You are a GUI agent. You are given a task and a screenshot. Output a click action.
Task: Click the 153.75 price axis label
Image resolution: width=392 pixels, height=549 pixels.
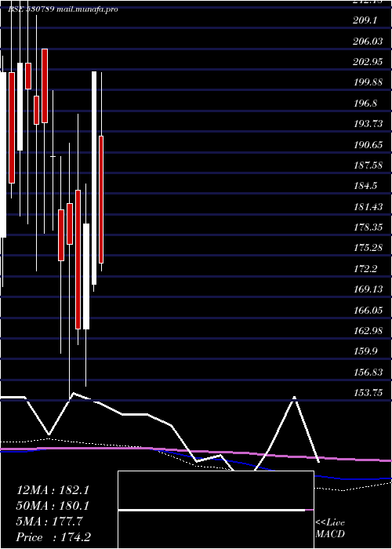click(x=368, y=392)
